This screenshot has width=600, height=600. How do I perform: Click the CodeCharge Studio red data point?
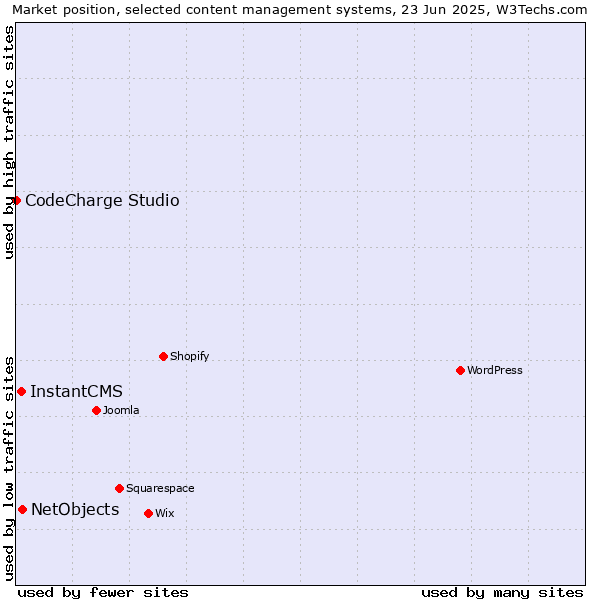[x=16, y=201]
